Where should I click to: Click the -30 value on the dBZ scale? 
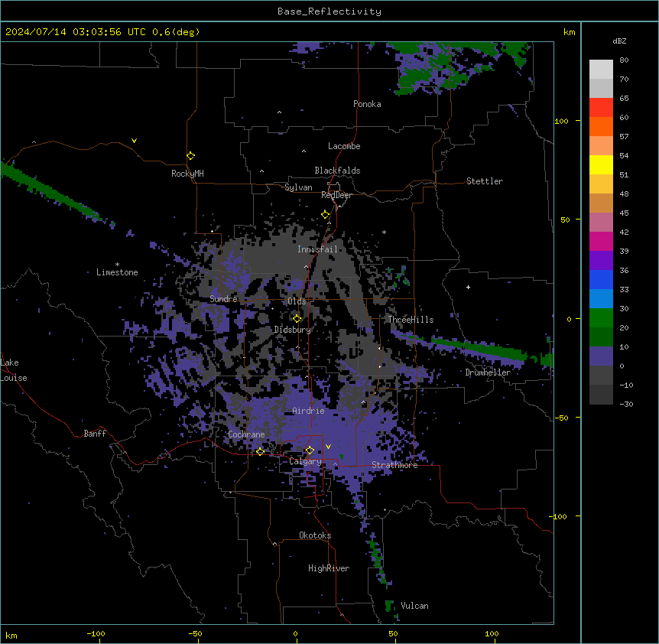click(x=626, y=405)
